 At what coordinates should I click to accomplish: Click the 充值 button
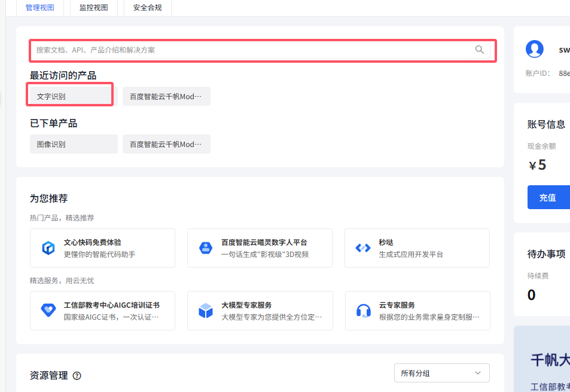(x=548, y=197)
